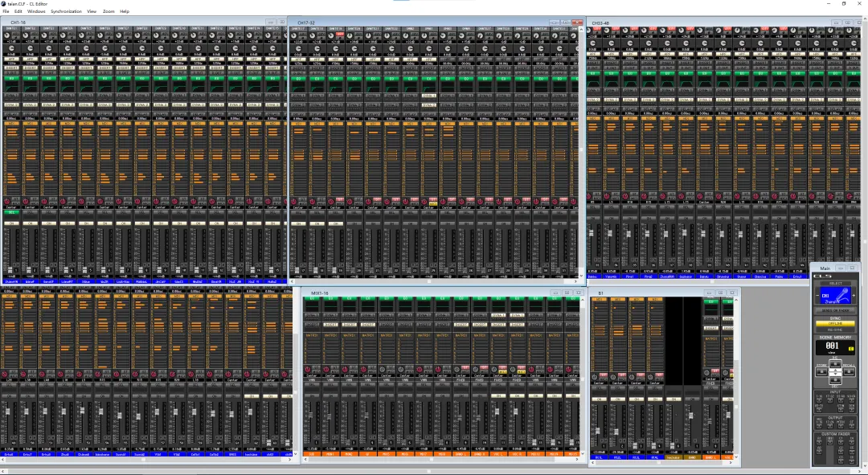Toggle INSERT on channel 6, CH1-16 window
Image resolution: width=868 pixels, height=475 pixels.
pos(104,68)
